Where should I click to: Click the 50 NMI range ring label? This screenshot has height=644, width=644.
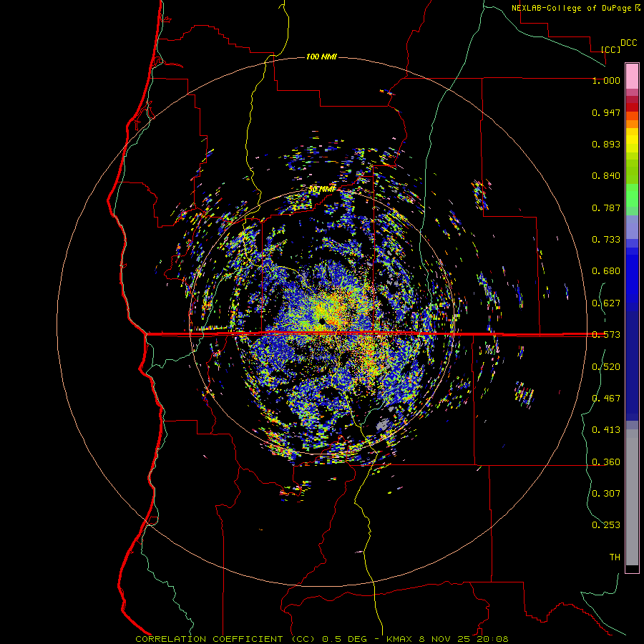pos(323,189)
